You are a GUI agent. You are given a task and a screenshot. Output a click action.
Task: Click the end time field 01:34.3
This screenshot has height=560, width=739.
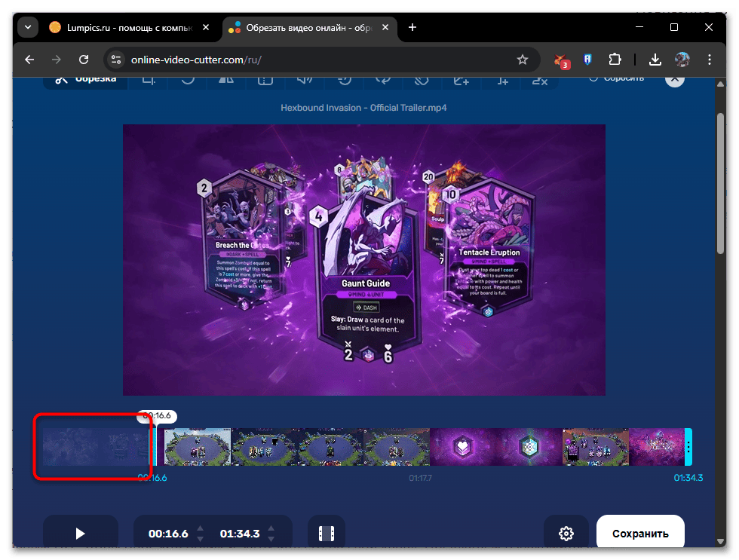click(240, 534)
